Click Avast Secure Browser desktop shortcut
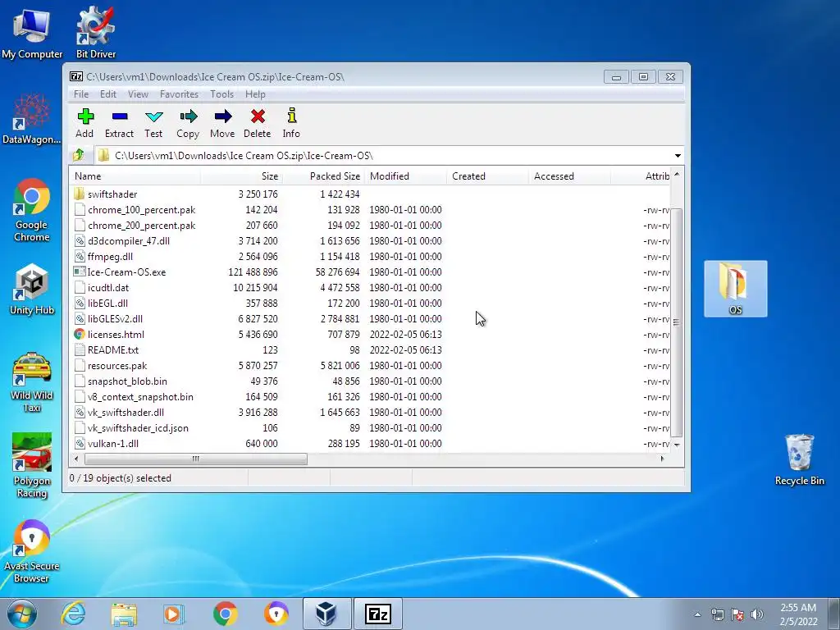The height and width of the screenshot is (630, 840). pos(32,550)
